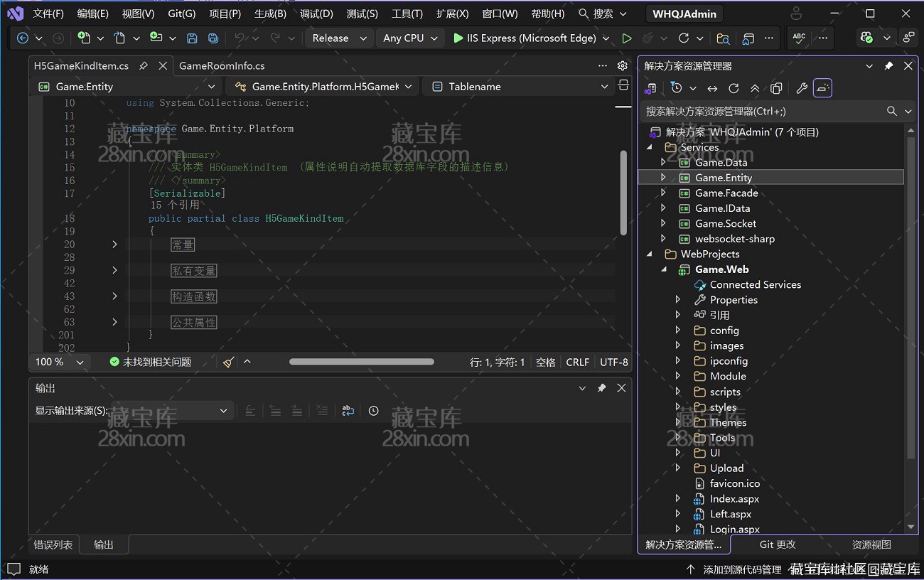The image size is (924, 580).
Task: Open the 调试(D) menu
Action: click(x=316, y=14)
